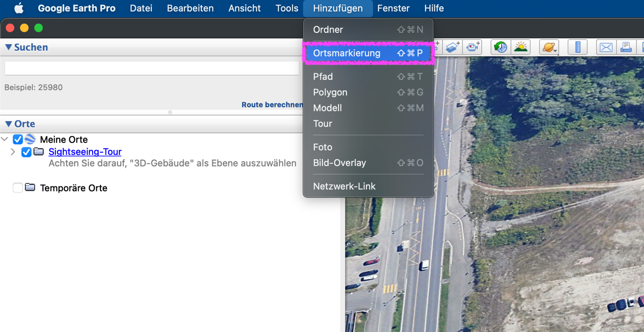Screen dimensions: 644x332
Task: Collapse the Suchen panel triangle
Action: pos(8,47)
